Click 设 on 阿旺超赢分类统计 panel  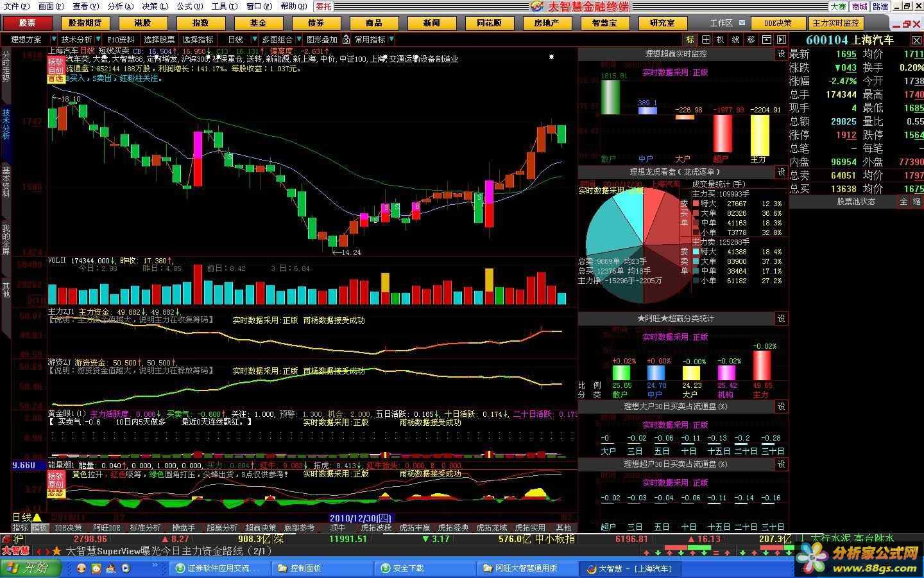tap(781, 318)
